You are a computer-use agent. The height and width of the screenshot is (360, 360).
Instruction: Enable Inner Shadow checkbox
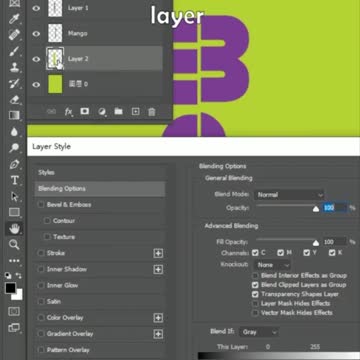click(41, 269)
